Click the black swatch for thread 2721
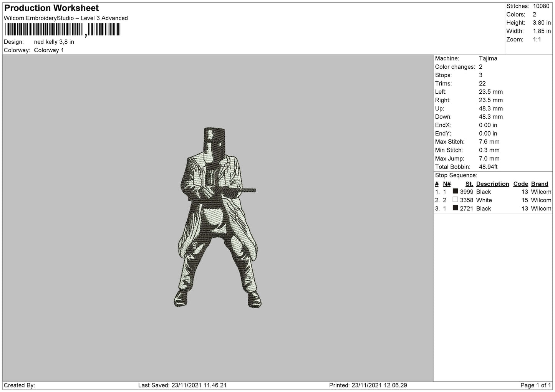Image resolution: width=555 pixels, height=392 pixels. tap(455, 208)
